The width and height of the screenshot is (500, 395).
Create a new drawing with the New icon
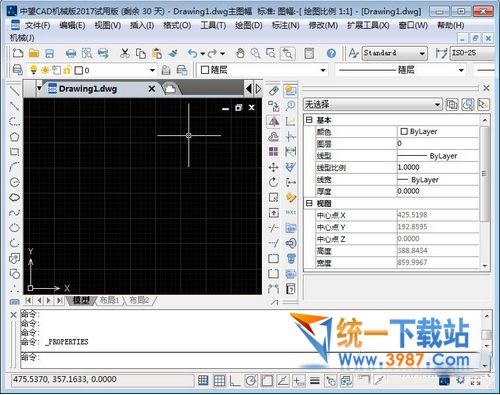[x=18, y=53]
